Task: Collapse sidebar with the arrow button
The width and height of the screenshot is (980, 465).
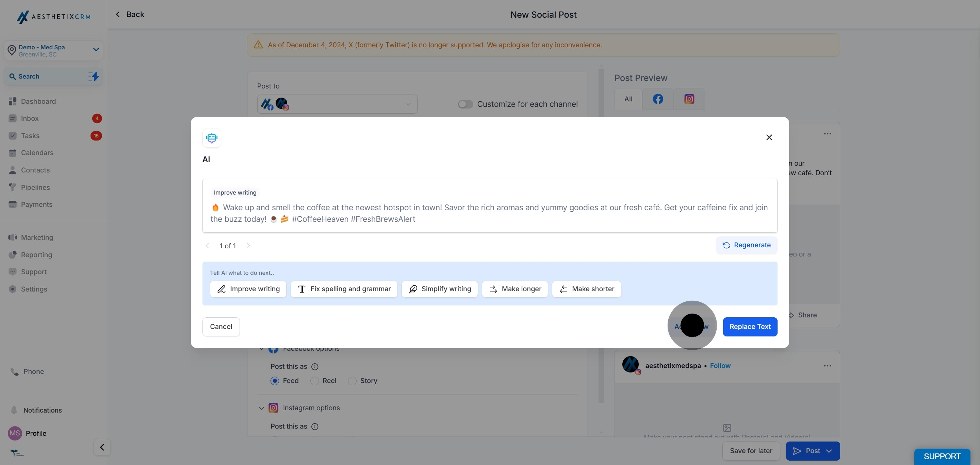Action: pyautogui.click(x=102, y=447)
